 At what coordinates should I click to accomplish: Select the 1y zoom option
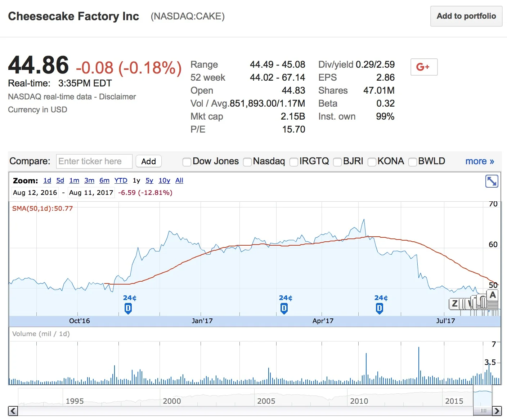136,180
